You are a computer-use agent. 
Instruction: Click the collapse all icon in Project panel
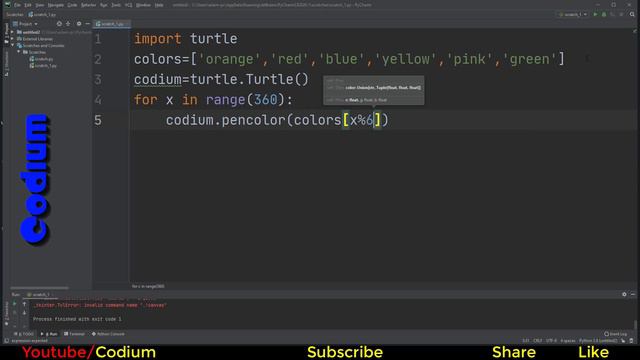(68, 24)
